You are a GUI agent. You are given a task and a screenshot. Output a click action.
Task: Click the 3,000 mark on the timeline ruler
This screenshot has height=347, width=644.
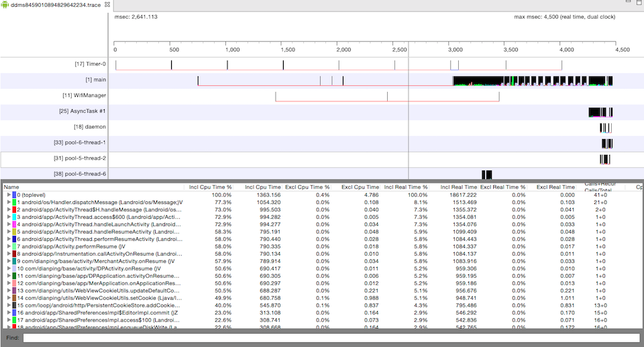coord(454,50)
